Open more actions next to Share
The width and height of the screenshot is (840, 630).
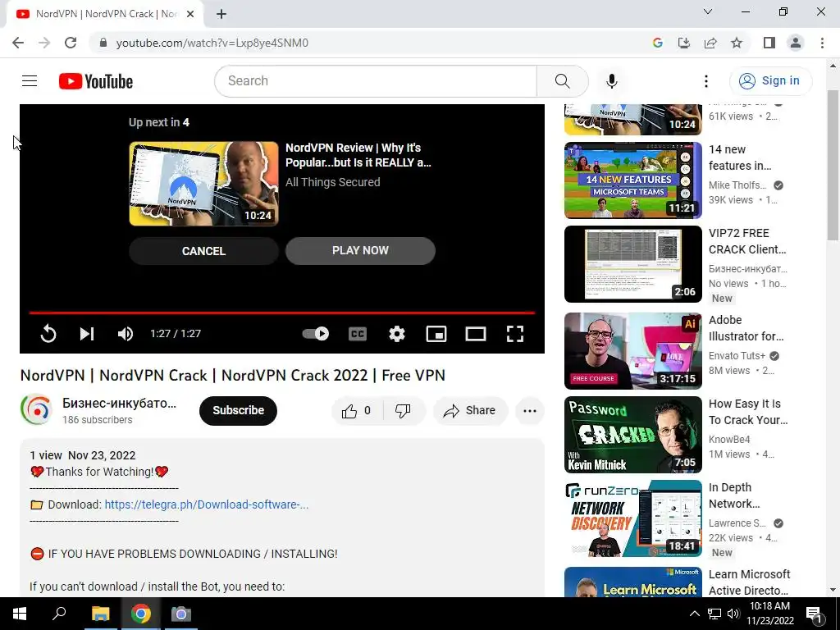point(530,411)
